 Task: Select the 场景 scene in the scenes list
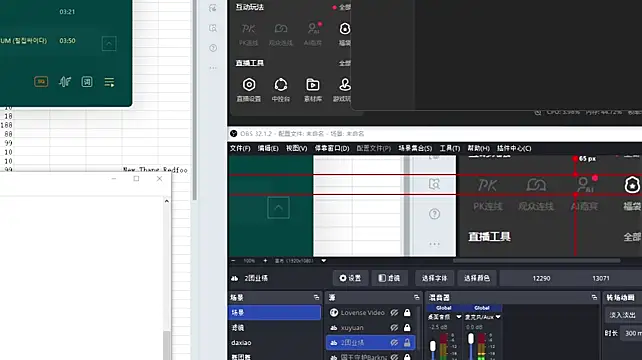(x=274, y=312)
